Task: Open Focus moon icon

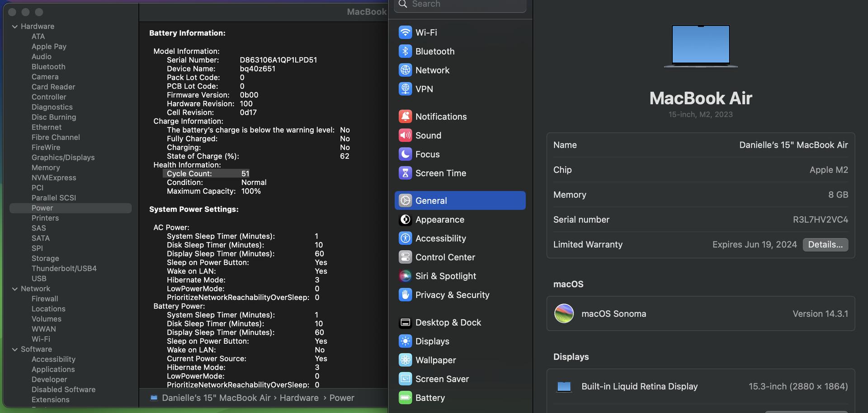Action: (405, 154)
